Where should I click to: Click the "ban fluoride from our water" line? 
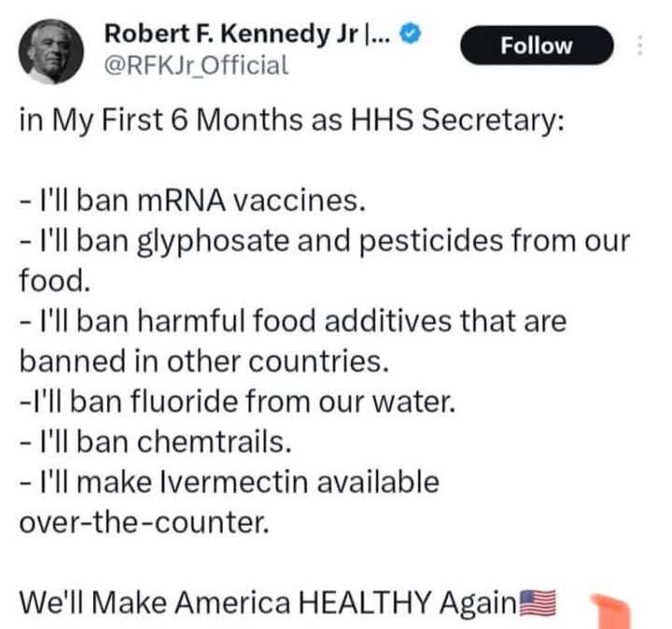click(237, 402)
